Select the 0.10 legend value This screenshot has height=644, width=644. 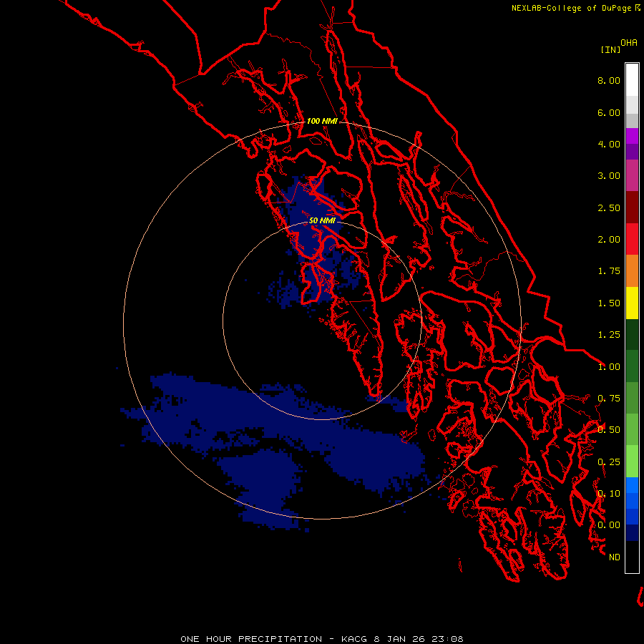[609, 494]
